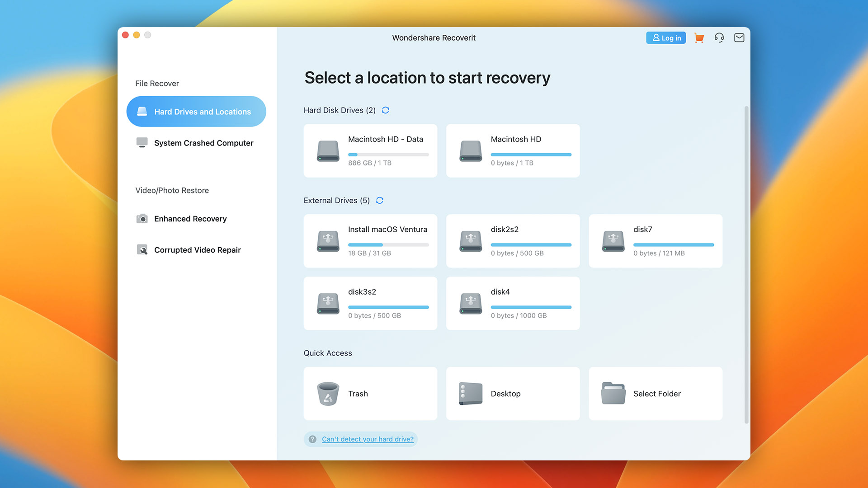Refresh the External Drives list
868x488 pixels.
[380, 201]
